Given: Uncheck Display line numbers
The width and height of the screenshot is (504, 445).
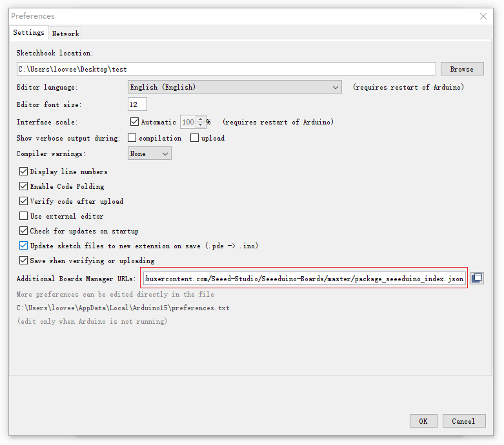Looking at the screenshot, I should click(24, 172).
